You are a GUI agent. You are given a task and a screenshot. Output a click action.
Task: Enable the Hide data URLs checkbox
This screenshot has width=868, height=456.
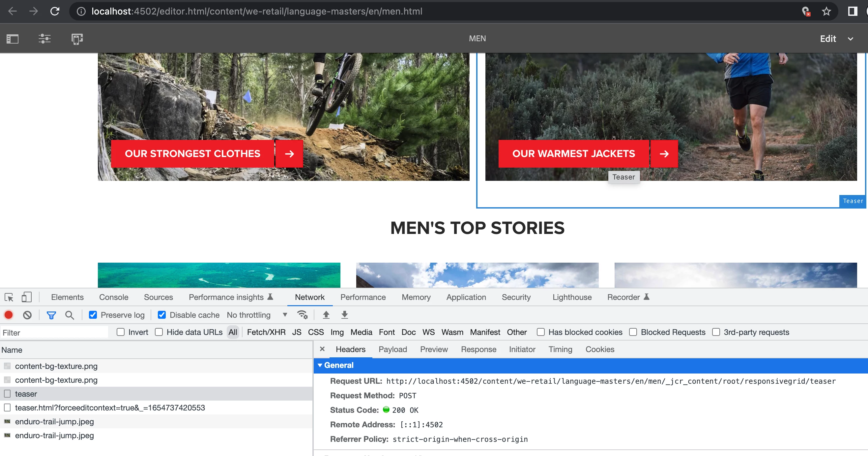(159, 332)
